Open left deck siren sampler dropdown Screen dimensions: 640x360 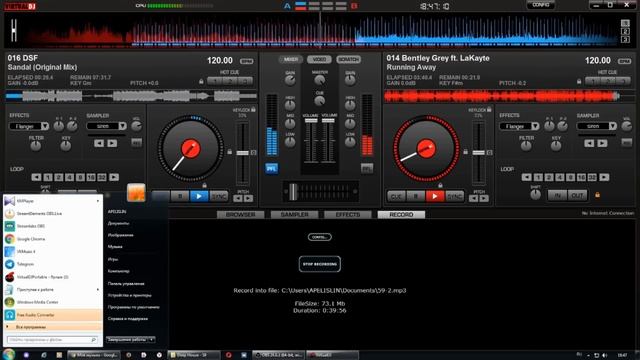[122, 126]
